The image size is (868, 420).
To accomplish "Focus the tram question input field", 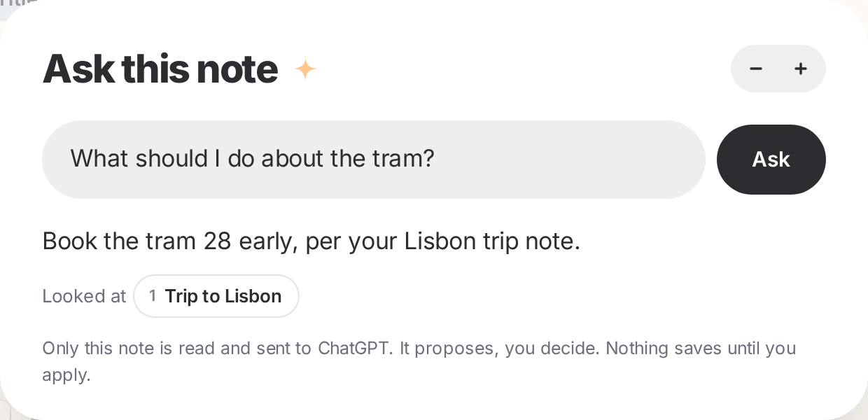I will tap(373, 160).
